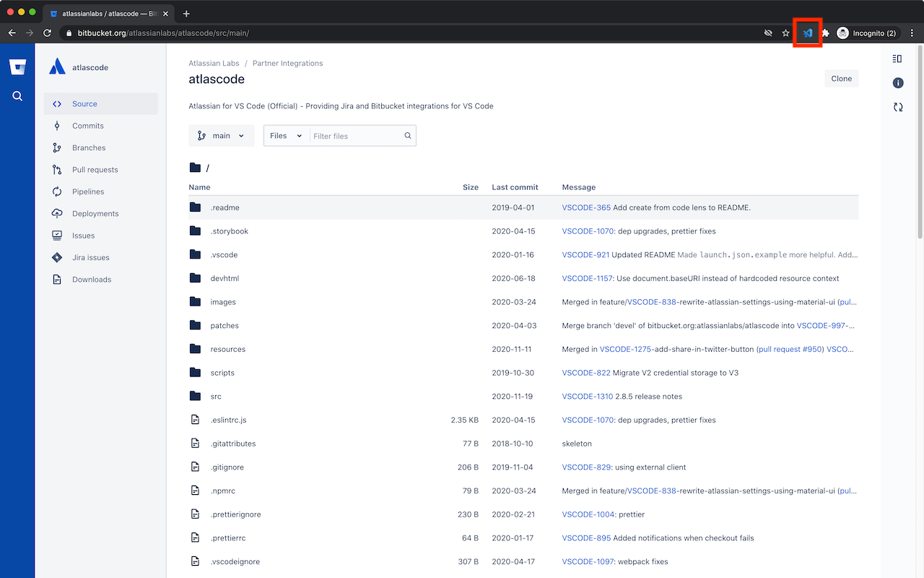This screenshot has width=924, height=578.
Task: Open the Commits section
Action: (x=101, y=126)
